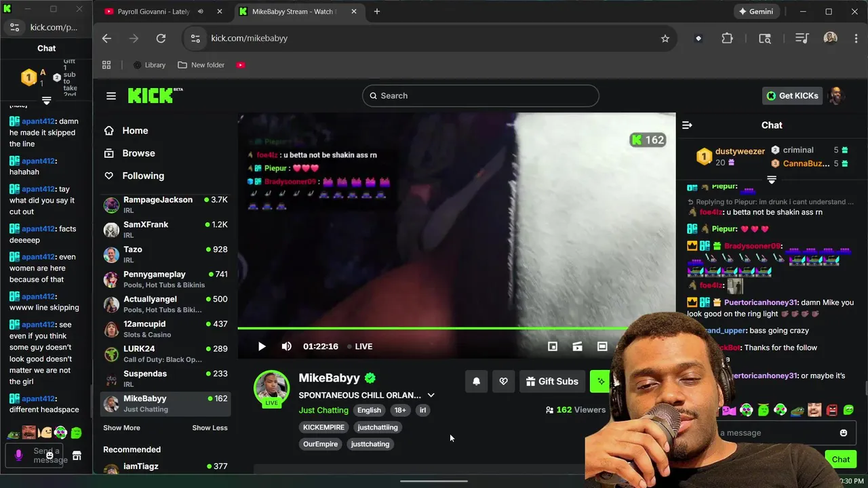Open Chrome media controls icon

coord(802,39)
